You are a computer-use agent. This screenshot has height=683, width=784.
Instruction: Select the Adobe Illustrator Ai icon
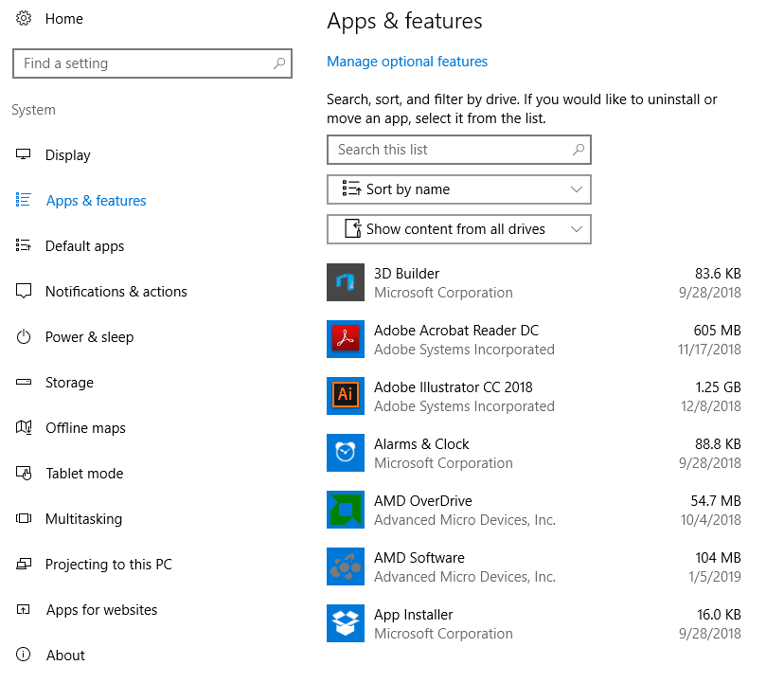[x=346, y=396]
